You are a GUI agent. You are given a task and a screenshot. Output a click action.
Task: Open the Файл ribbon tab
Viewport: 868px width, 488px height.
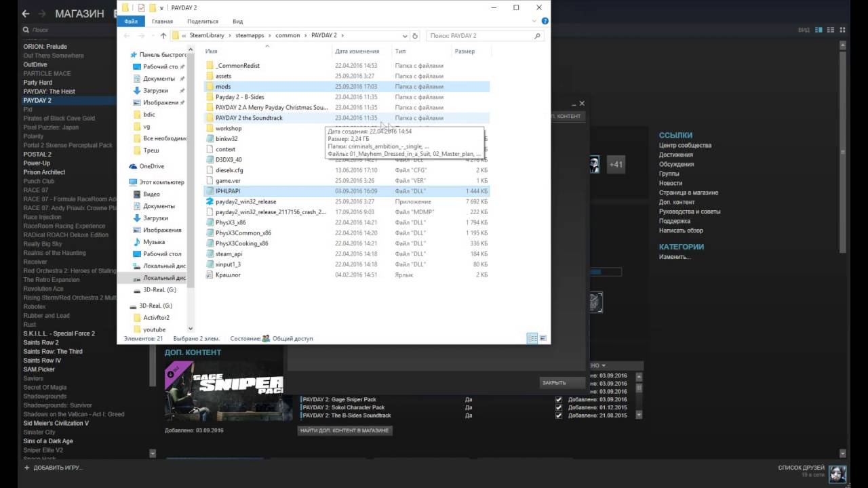pos(131,21)
